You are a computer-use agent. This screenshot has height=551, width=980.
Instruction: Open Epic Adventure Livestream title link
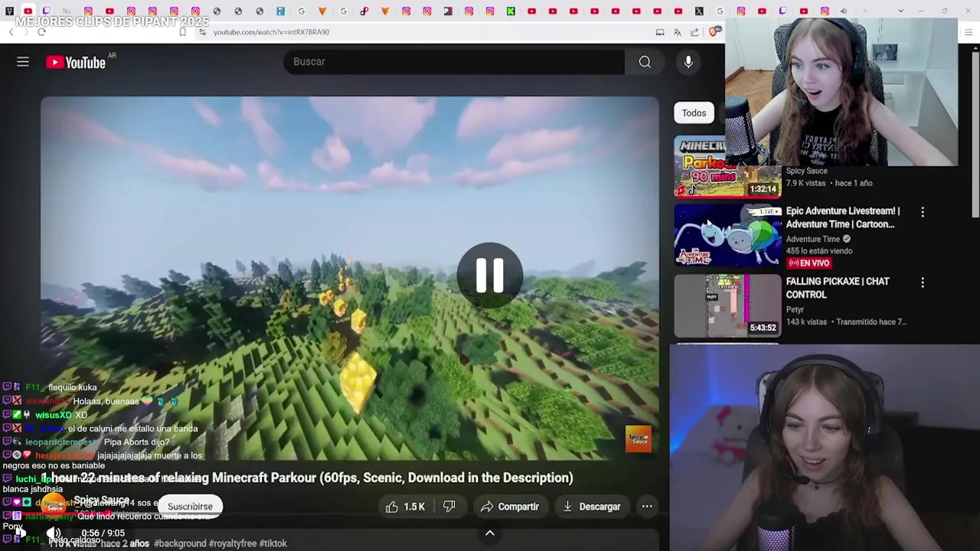[843, 217]
